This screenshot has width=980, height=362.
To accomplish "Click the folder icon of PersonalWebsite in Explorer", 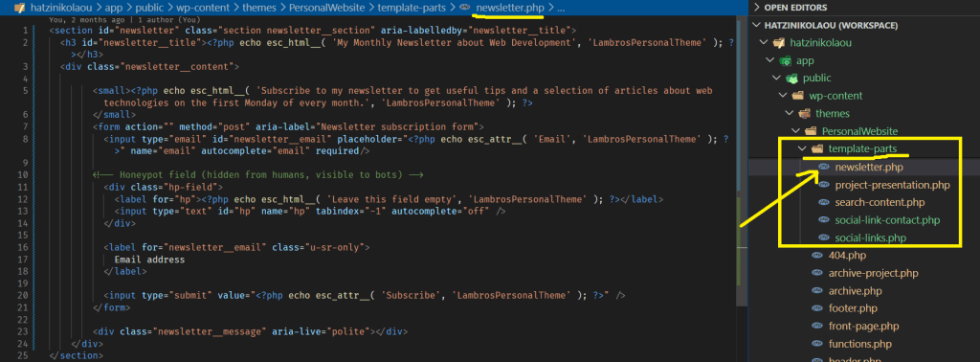I will (x=811, y=131).
